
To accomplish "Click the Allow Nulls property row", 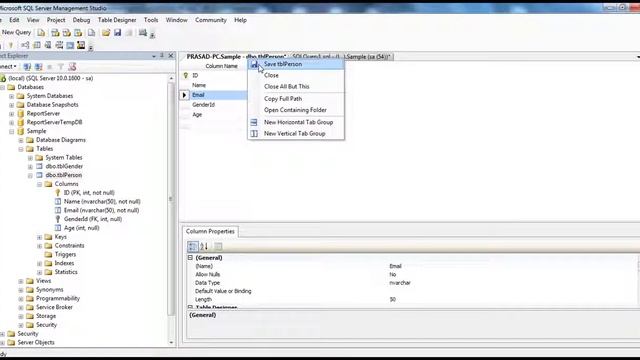I will 412,274.
